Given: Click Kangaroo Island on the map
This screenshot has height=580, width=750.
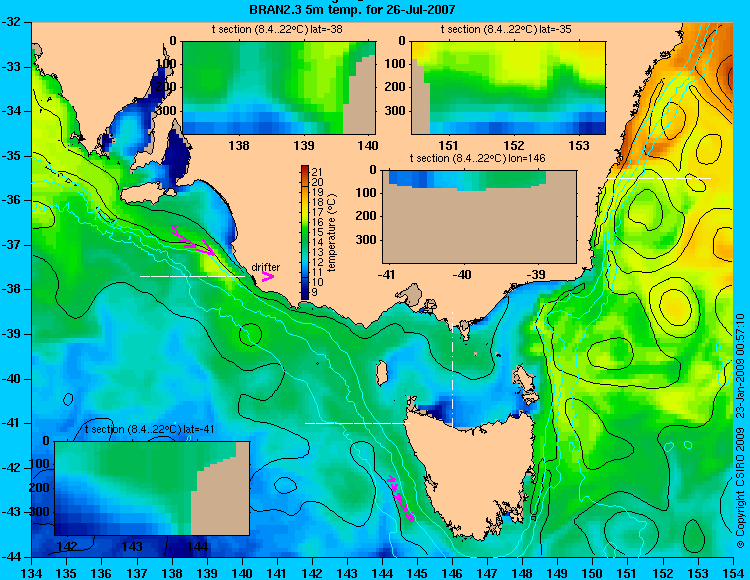Looking at the screenshot, I should pyautogui.click(x=147, y=192).
